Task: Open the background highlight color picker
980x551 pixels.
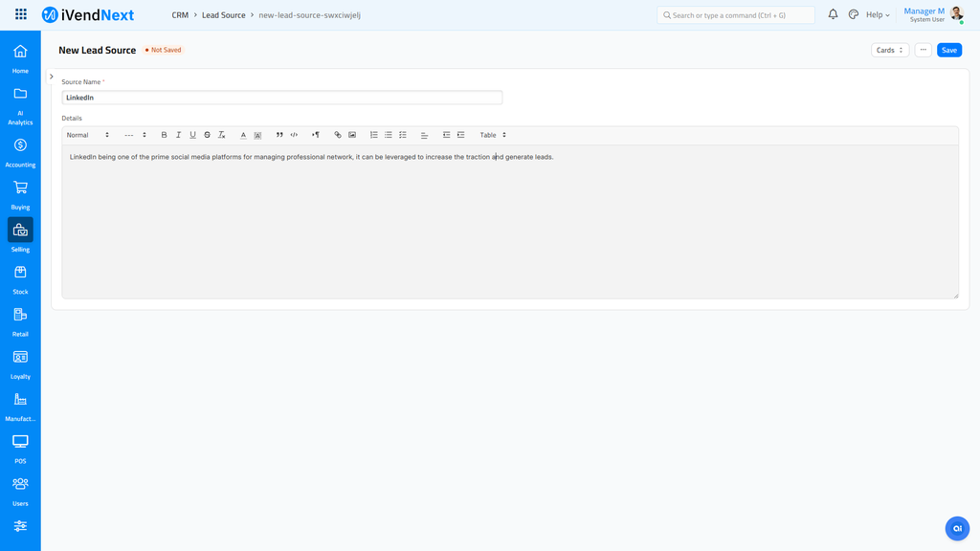Action: pos(257,135)
